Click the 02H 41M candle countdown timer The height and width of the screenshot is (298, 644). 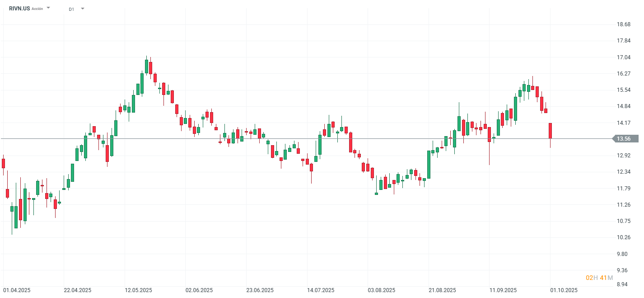(x=599, y=278)
